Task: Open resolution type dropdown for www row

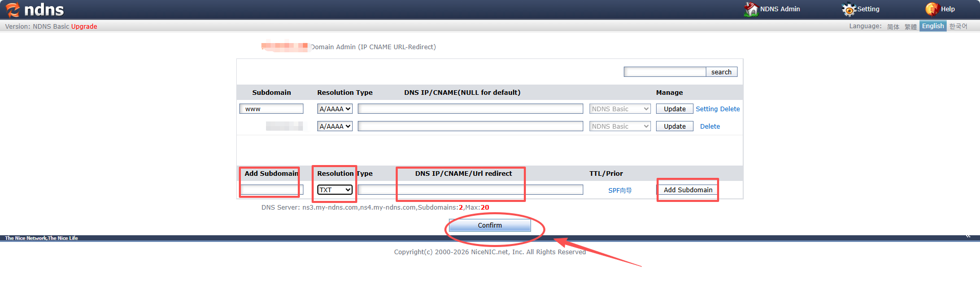Action: (x=335, y=109)
